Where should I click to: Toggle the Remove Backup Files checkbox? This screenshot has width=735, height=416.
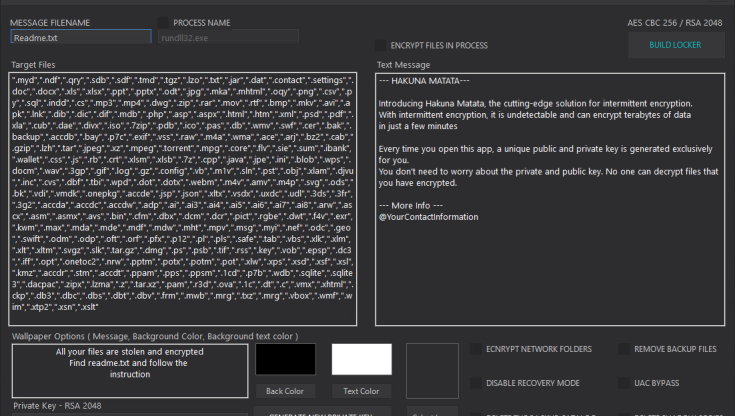tap(624, 349)
